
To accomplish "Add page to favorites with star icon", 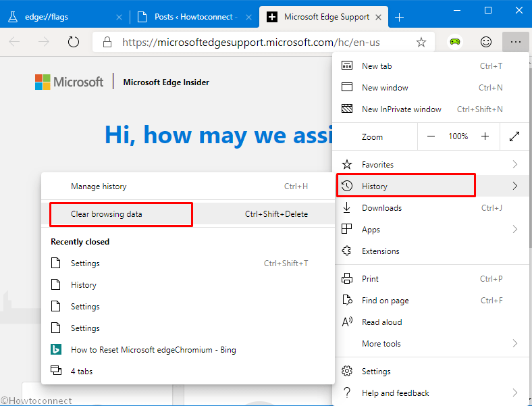I will (421, 42).
